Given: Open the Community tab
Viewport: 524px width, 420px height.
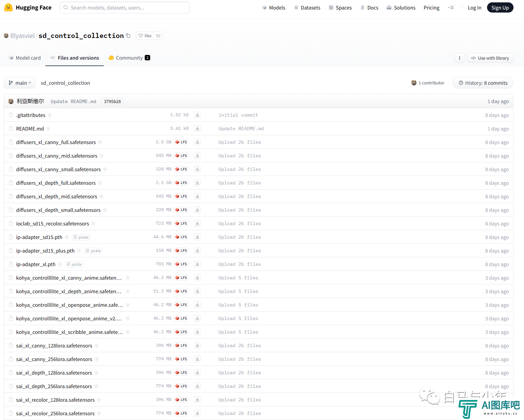Looking at the screenshot, I should click(129, 58).
